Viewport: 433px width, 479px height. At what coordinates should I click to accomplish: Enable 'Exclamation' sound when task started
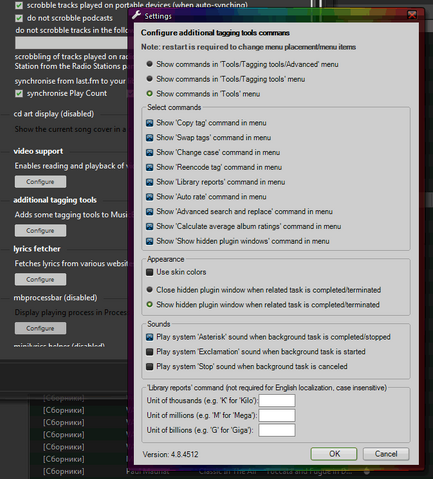pos(150,352)
